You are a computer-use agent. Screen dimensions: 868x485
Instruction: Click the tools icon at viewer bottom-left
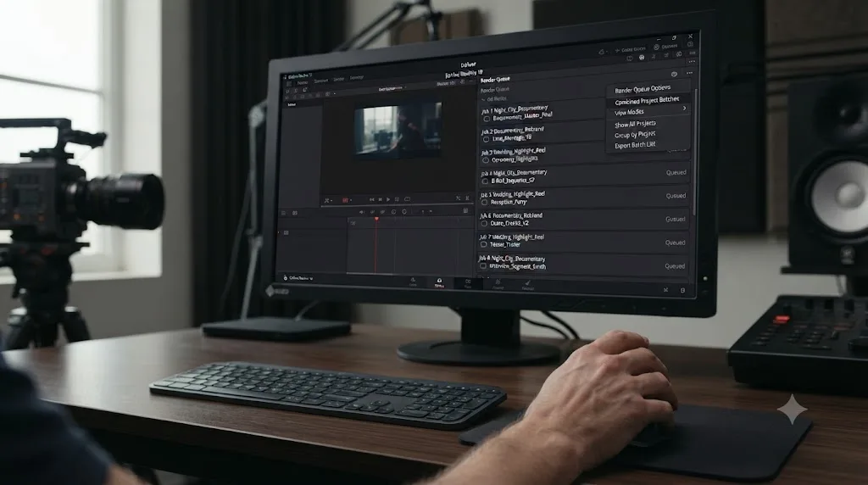point(327,200)
